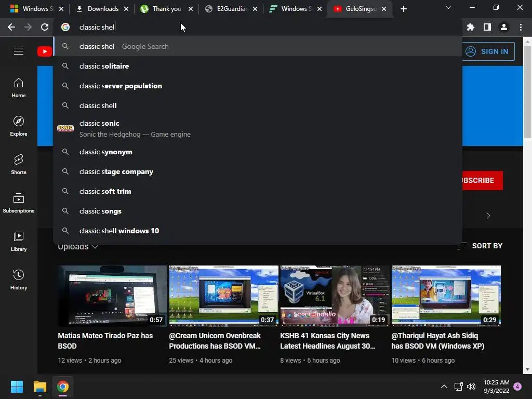Open the Windows Start menu
This screenshot has width=532, height=399.
tap(17, 387)
